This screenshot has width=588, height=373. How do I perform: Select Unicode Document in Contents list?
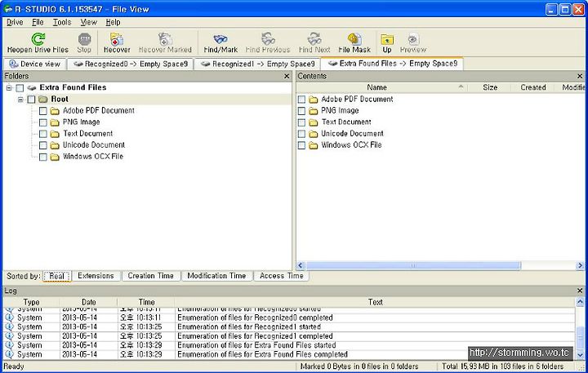tap(352, 134)
